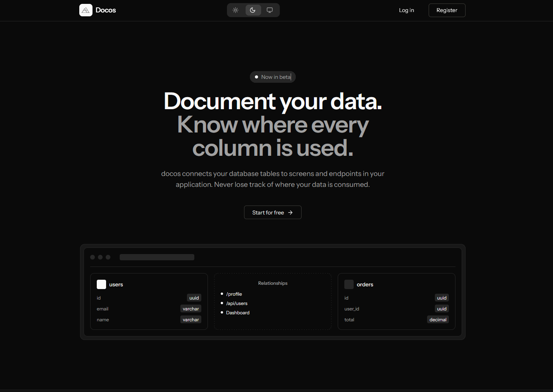The height and width of the screenshot is (392, 553).
Task: Click the orders table dark icon
Action: coord(349,284)
